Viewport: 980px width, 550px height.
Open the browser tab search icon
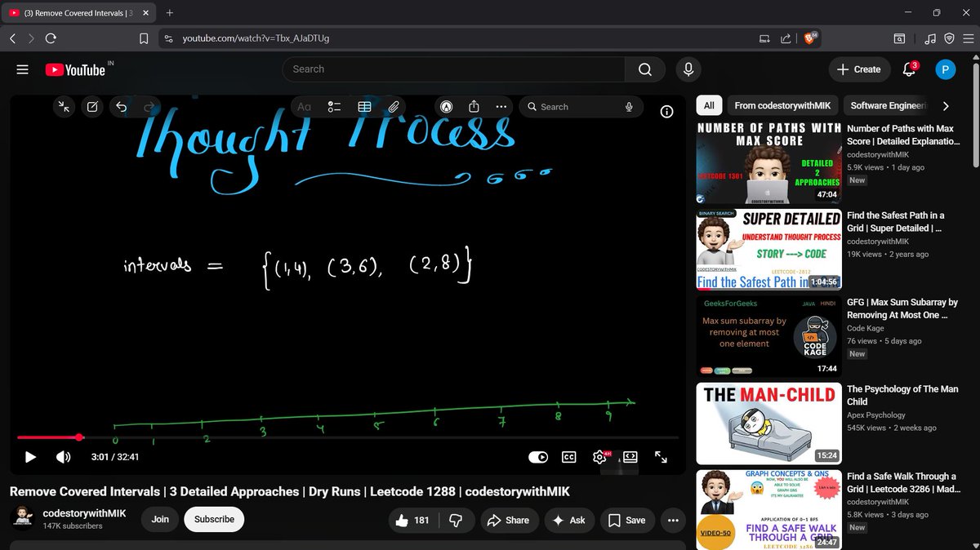(x=899, y=38)
